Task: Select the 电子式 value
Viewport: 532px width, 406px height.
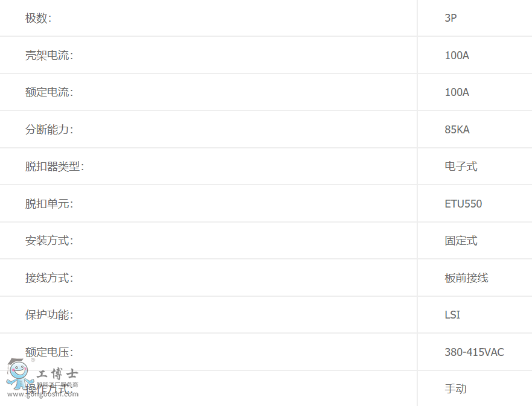Action: point(461,167)
